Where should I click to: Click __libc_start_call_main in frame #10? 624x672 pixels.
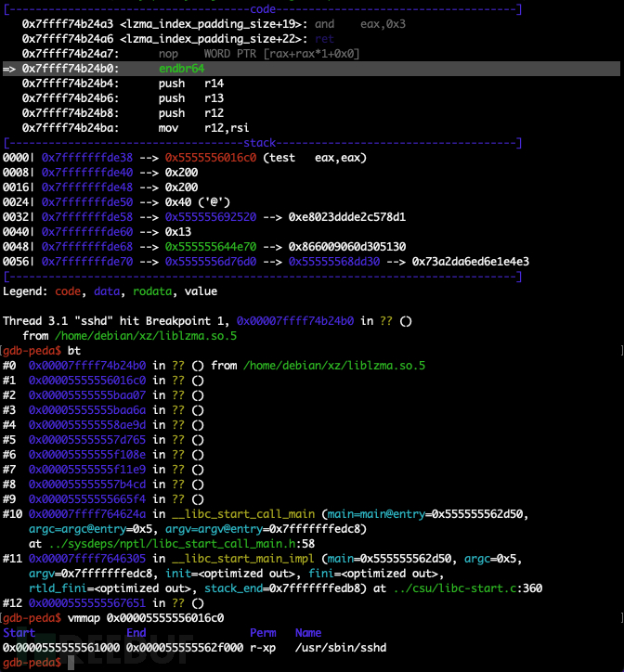[x=227, y=514]
